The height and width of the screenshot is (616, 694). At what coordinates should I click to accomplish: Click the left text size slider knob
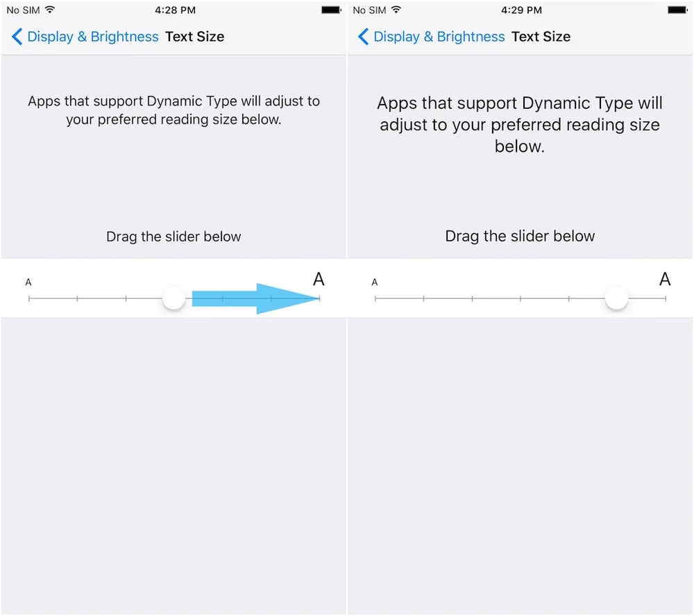(173, 297)
